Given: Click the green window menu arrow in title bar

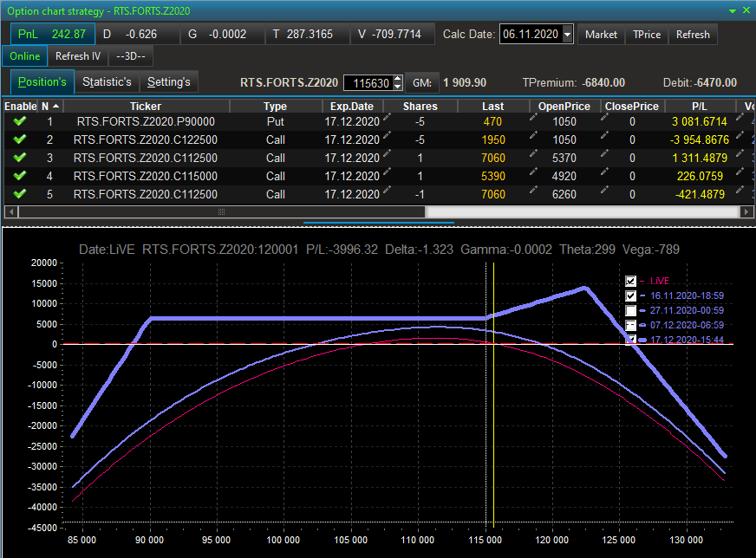Looking at the screenshot, I should (734, 10).
